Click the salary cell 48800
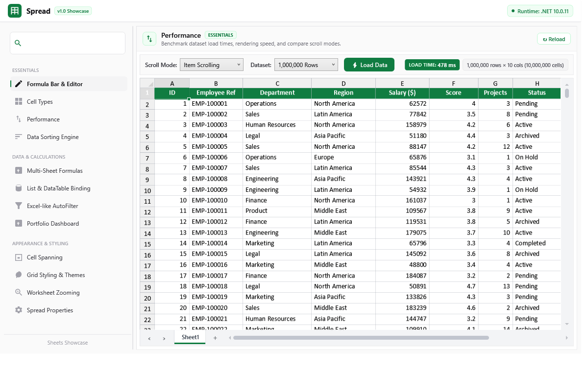The height and width of the screenshot is (372, 588). pyautogui.click(x=402, y=265)
